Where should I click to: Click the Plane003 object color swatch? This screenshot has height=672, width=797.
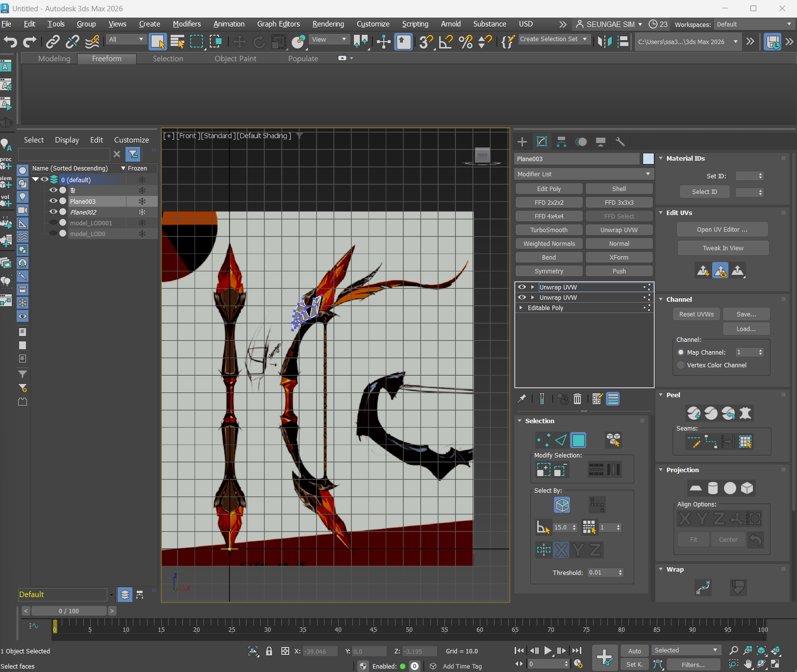[x=648, y=159]
